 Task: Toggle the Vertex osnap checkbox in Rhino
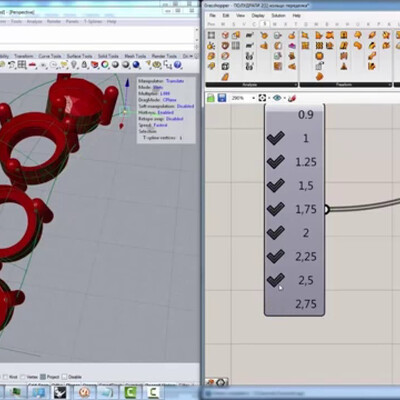(23, 377)
